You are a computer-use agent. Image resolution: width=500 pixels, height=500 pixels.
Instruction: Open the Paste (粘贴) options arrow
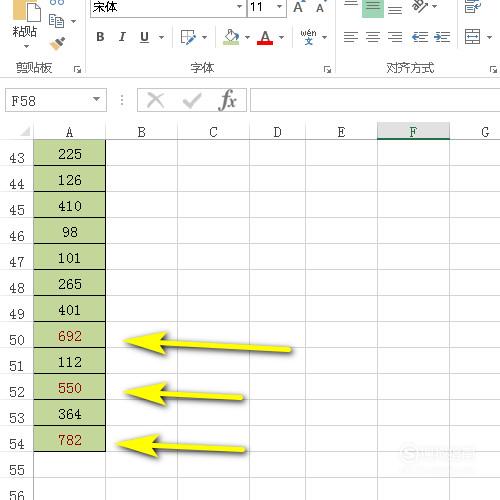click(x=26, y=46)
